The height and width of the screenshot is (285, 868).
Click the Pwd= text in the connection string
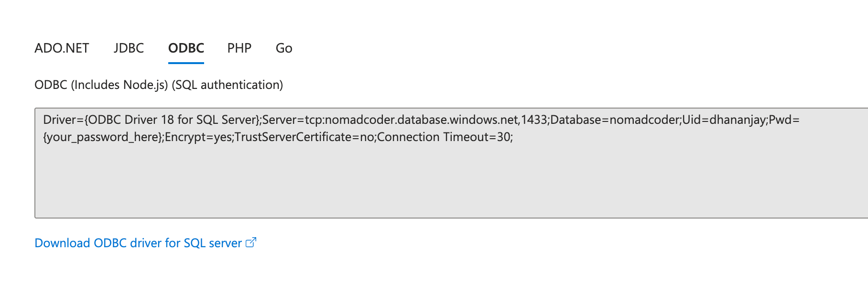[784, 120]
